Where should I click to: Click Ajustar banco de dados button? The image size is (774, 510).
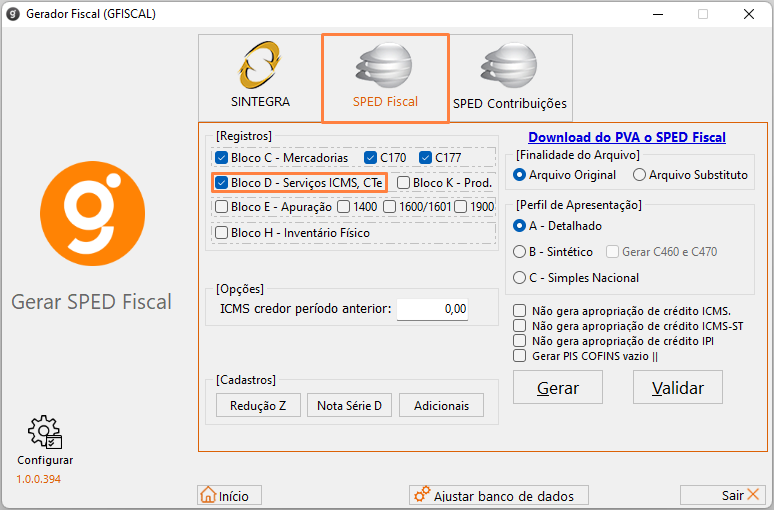point(499,495)
